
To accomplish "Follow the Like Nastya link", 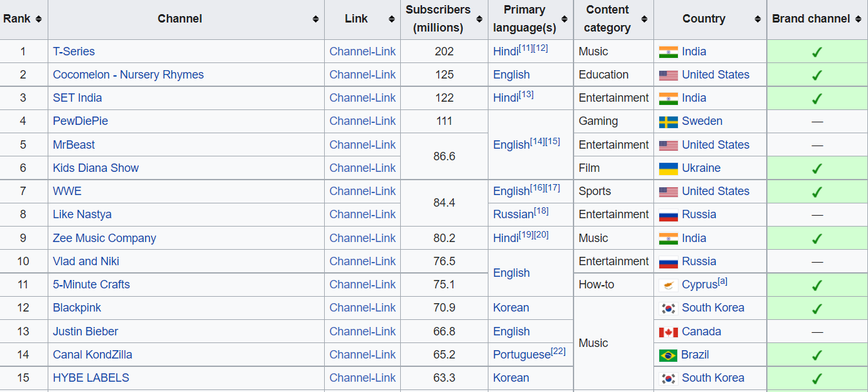I will [82, 214].
